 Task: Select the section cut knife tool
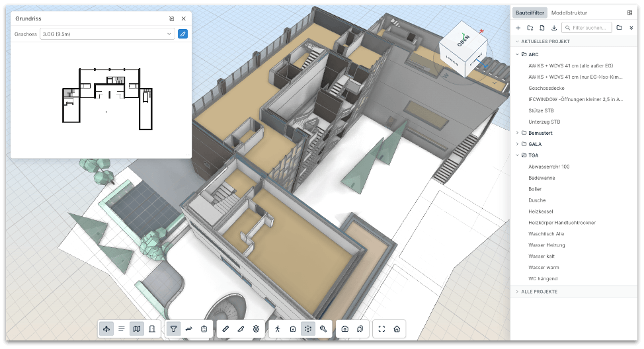(x=241, y=329)
